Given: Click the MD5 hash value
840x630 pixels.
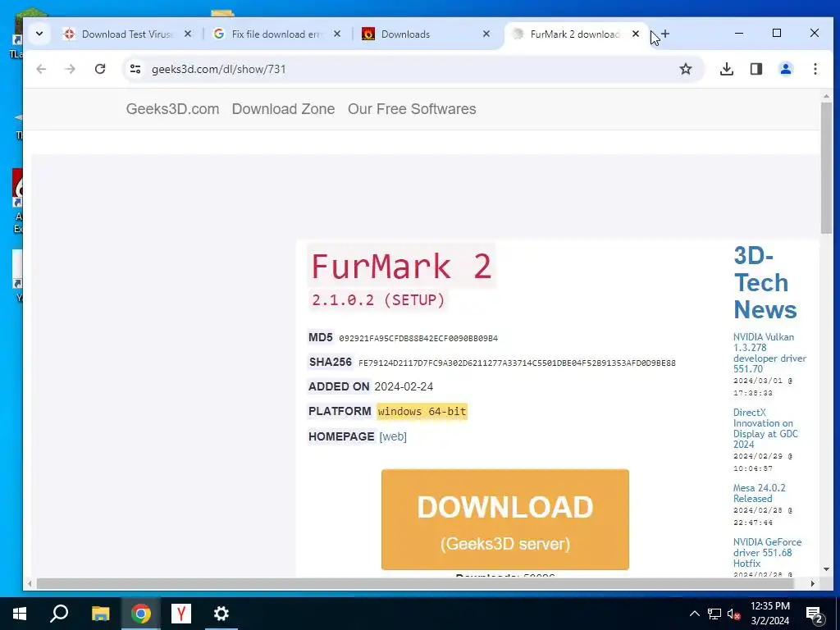Looking at the screenshot, I should [x=418, y=339].
